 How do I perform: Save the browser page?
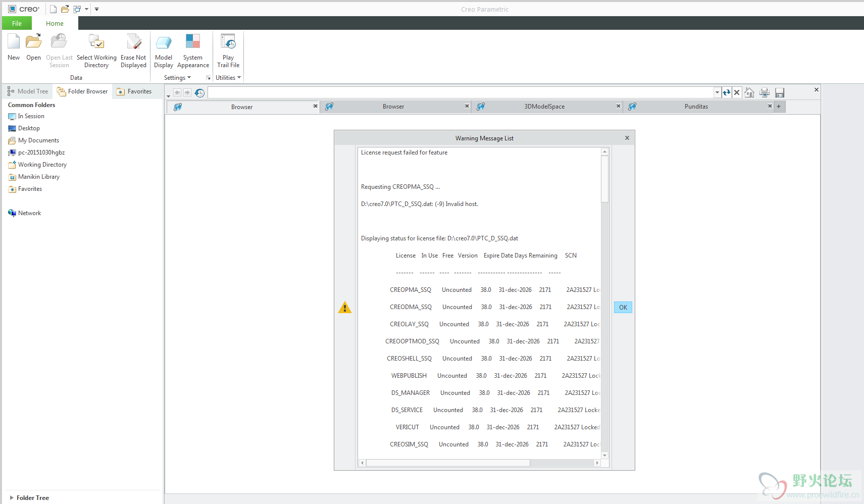(780, 92)
